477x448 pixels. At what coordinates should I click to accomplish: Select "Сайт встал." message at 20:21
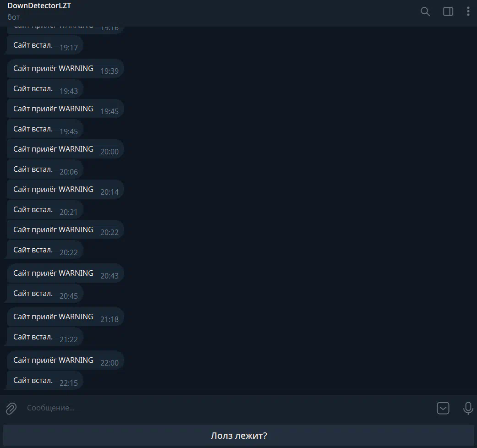coord(45,209)
